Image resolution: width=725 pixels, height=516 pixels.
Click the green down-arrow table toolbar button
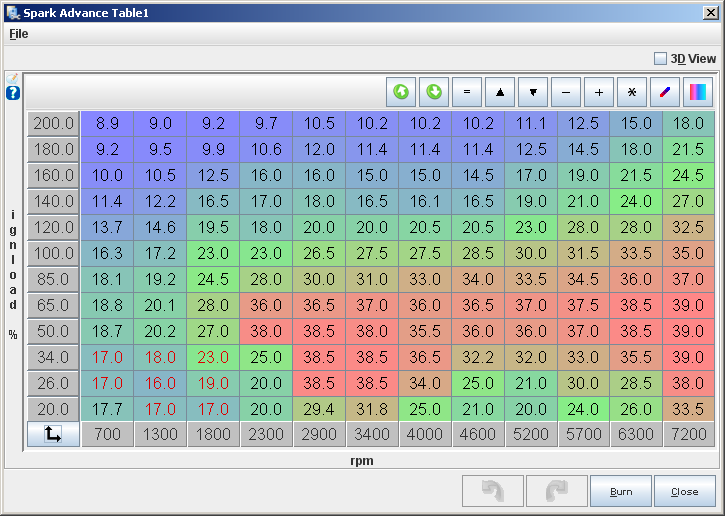click(x=434, y=92)
